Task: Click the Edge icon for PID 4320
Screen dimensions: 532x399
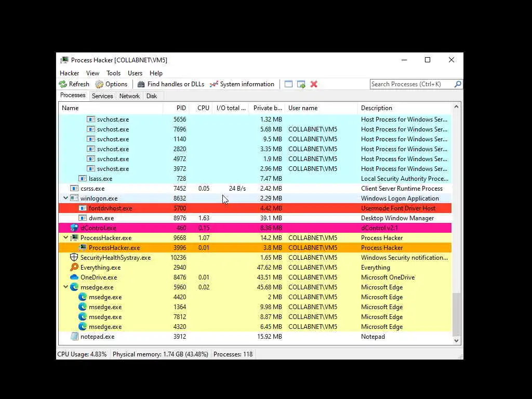Action: [x=83, y=326]
